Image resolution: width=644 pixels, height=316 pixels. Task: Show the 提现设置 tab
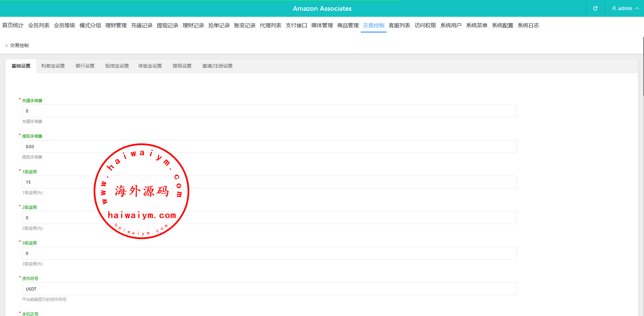[x=182, y=66]
